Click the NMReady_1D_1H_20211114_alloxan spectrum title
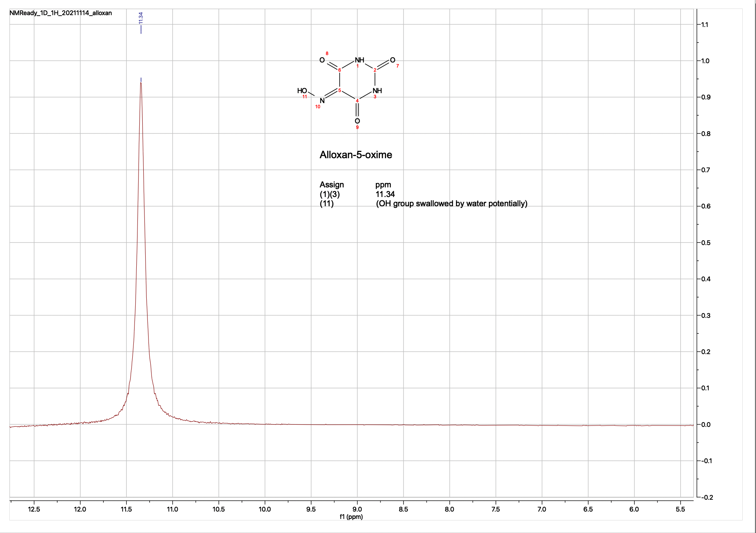Image resolution: width=756 pixels, height=533 pixels. click(x=61, y=13)
